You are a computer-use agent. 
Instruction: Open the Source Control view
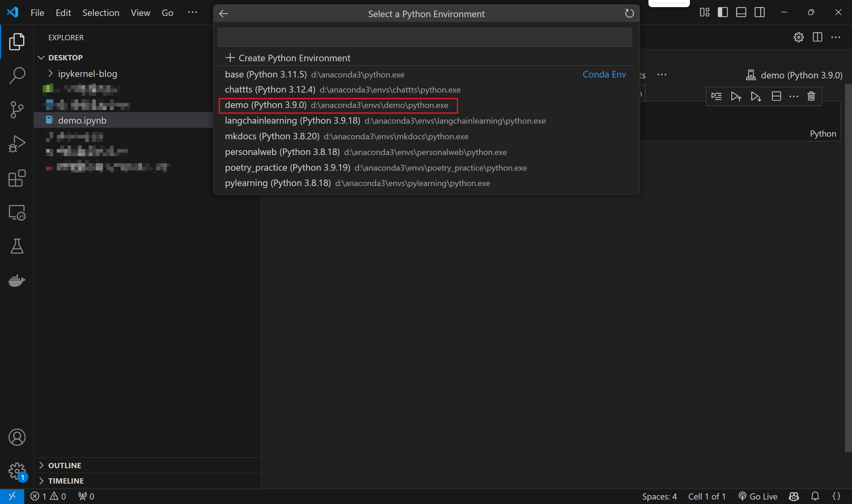(x=17, y=109)
